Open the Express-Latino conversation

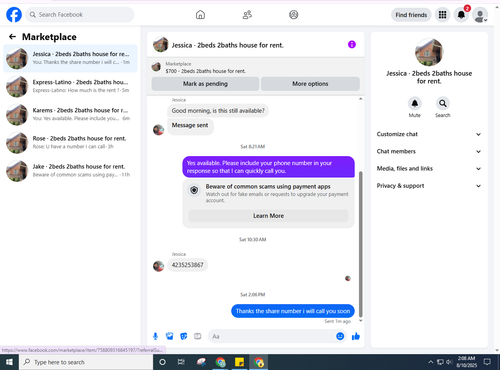70,86
